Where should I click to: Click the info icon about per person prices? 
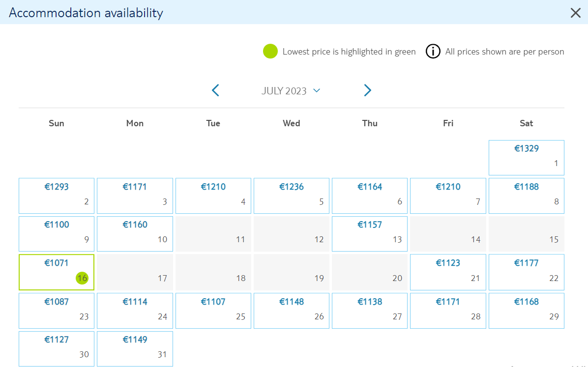[433, 52]
